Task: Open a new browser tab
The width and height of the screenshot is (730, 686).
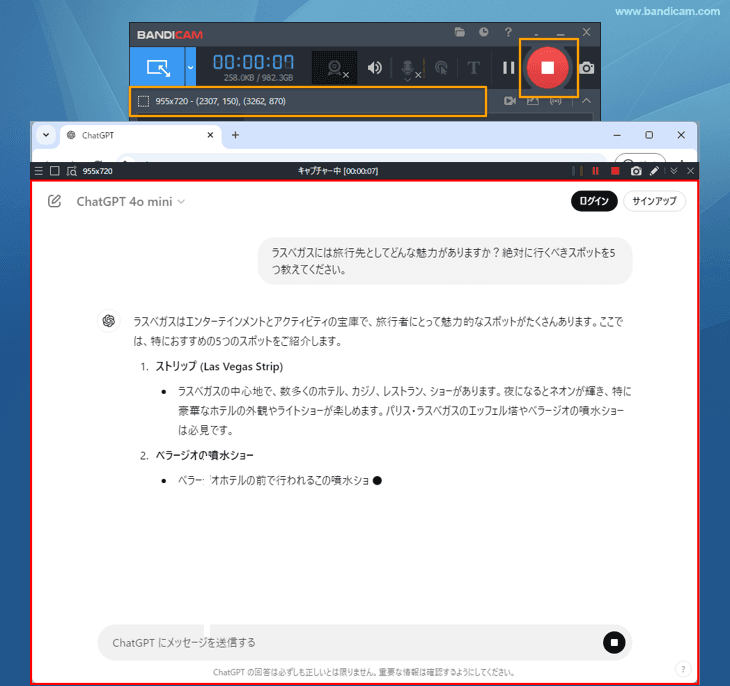Action: [x=236, y=135]
